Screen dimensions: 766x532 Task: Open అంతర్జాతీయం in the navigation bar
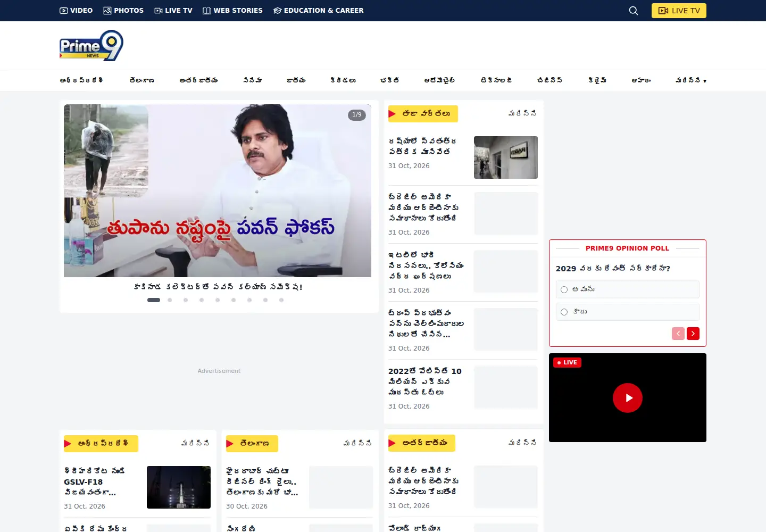pos(199,80)
